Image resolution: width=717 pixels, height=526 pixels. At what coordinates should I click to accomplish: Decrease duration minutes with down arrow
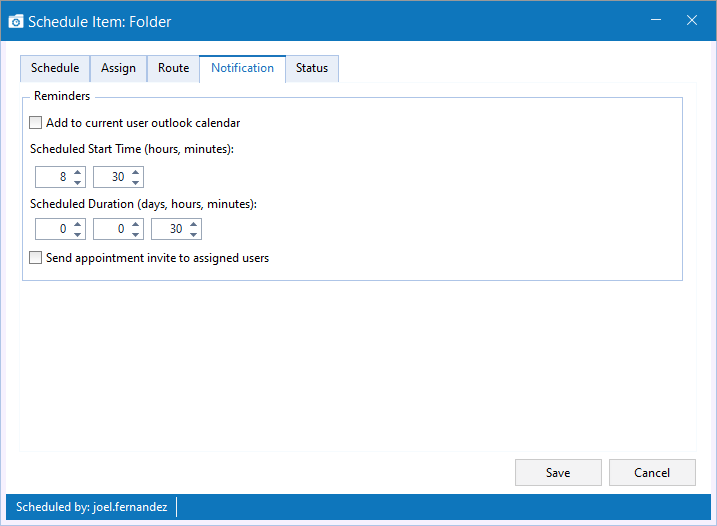[x=194, y=234]
